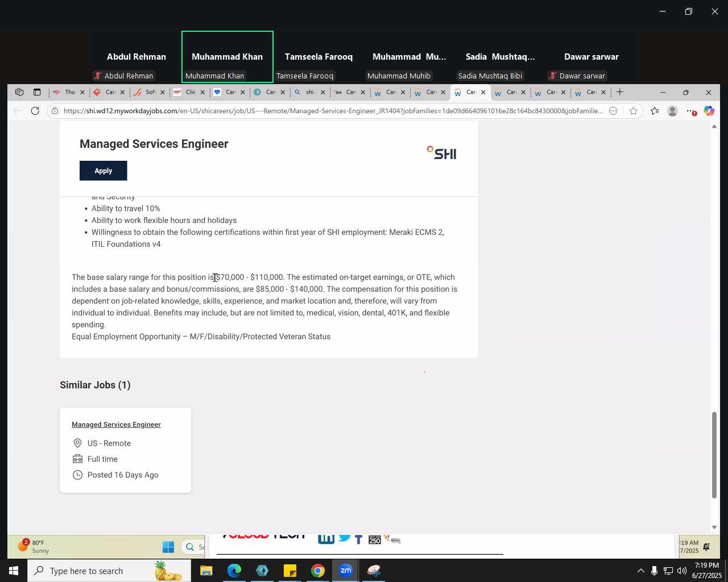Click the 'Similar Jobs (1)' heading

point(95,385)
